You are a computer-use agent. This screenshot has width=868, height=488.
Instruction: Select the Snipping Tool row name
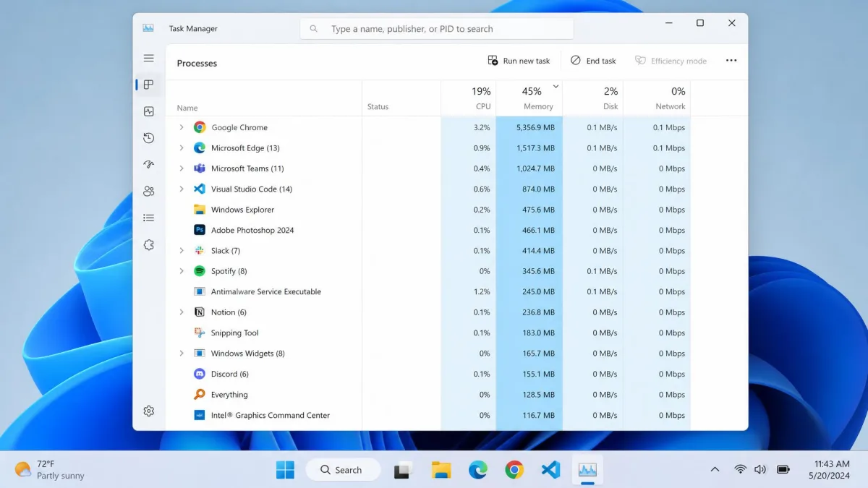point(234,333)
